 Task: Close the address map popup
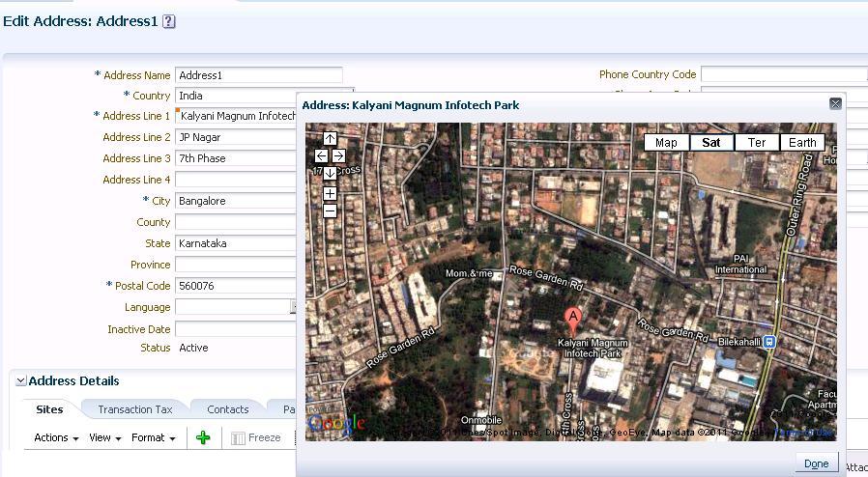click(835, 104)
